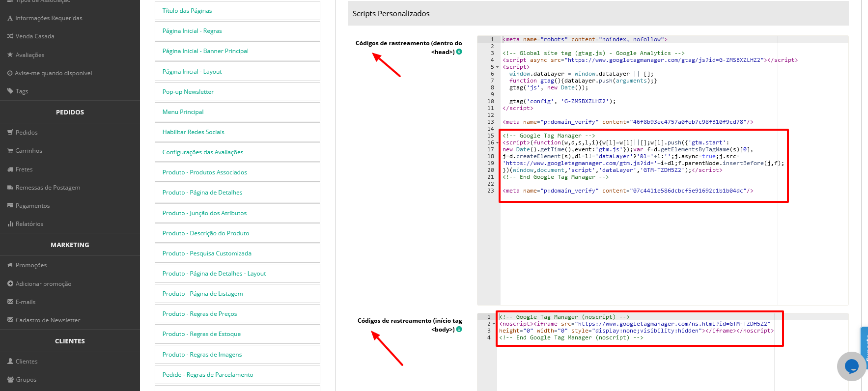Open Produto - Regras de Estoque
The width and height of the screenshot is (868, 391).
[237, 334]
